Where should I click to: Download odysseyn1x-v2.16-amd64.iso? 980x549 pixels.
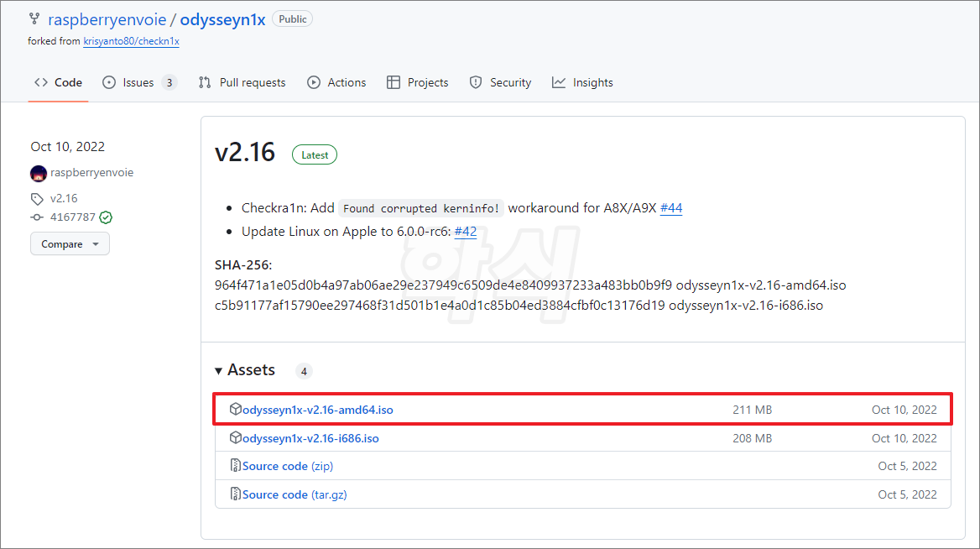pyautogui.click(x=317, y=410)
